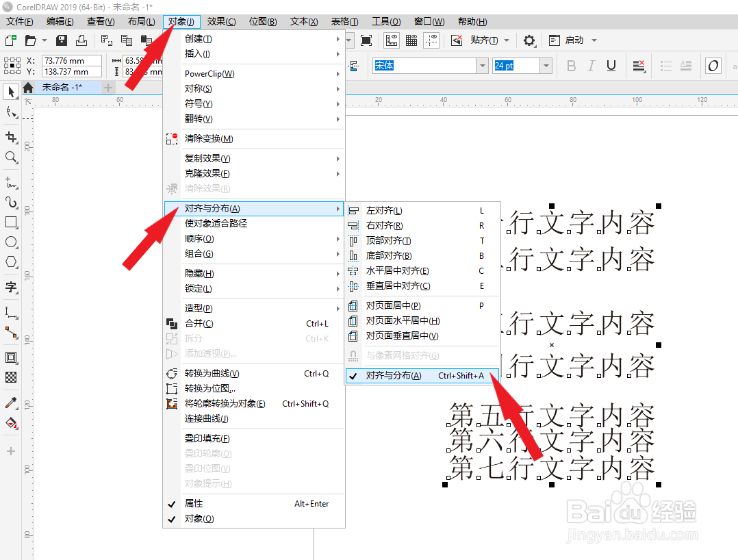Click 对齐与分布 to open the alignment docker

(x=392, y=376)
